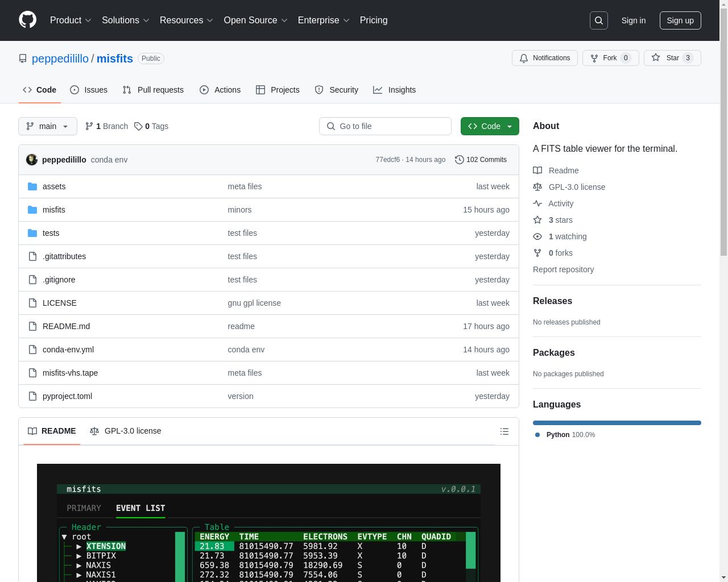Open the green Code dropdown
Viewport: 728px width, 582px height.
pyautogui.click(x=490, y=126)
